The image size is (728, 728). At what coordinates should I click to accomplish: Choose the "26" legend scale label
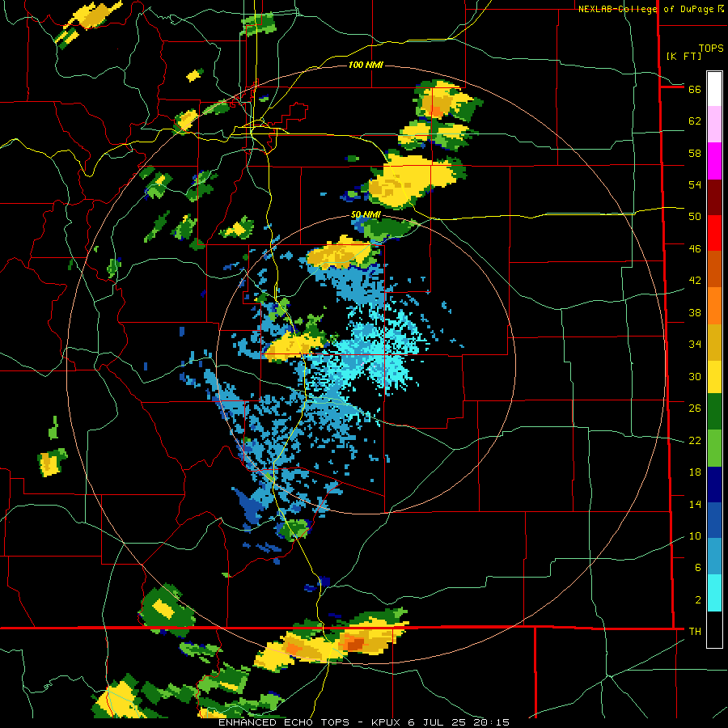click(695, 408)
